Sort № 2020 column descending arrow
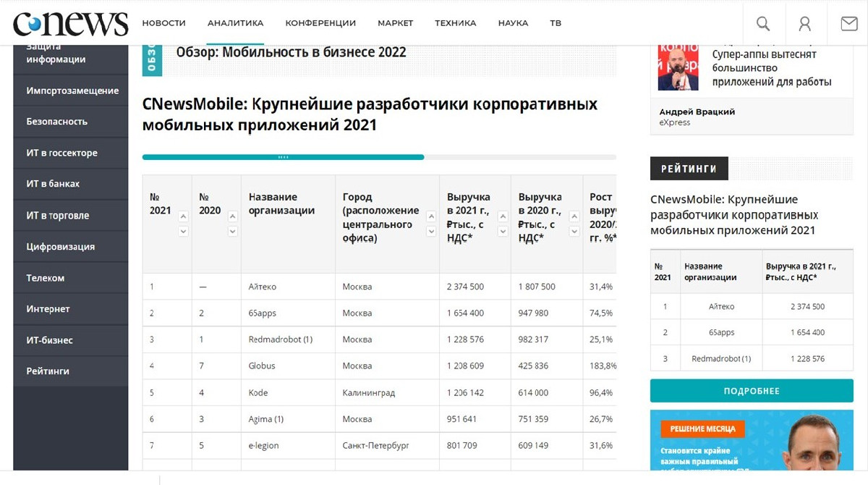 (x=232, y=232)
